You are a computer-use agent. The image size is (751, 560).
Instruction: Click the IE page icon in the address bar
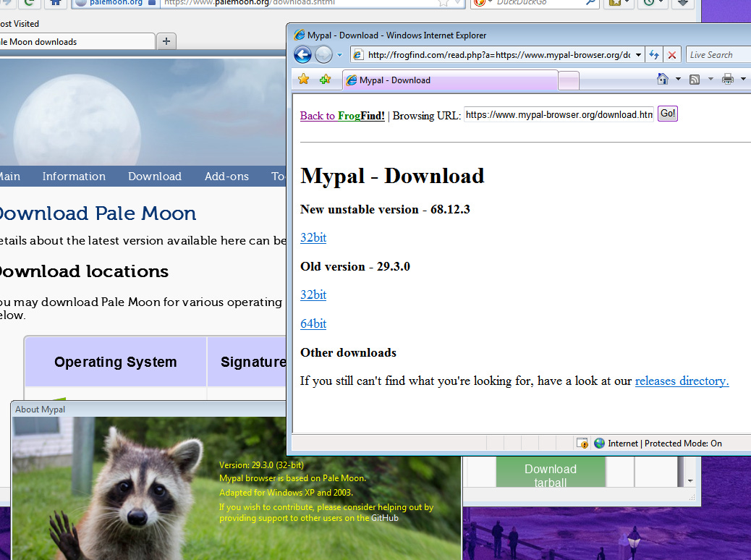click(358, 55)
